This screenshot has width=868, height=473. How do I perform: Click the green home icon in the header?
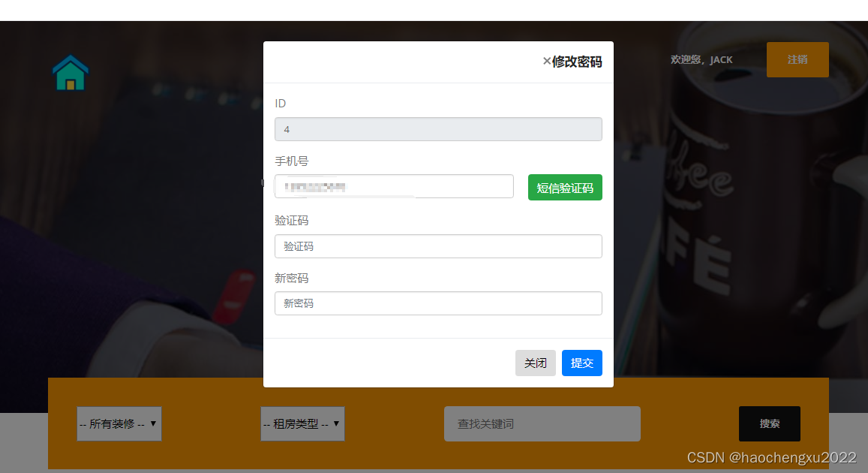pyautogui.click(x=70, y=73)
